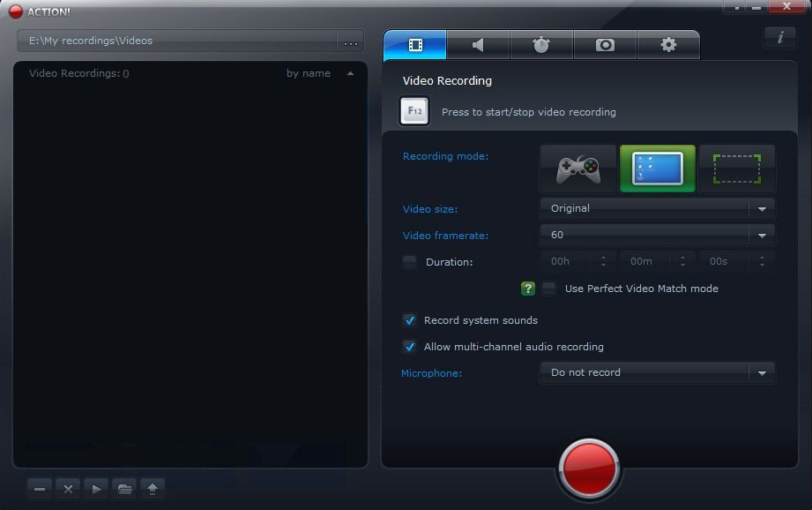Click the minimize-to-tray small button
This screenshot has height=510, width=812.
click(737, 7)
